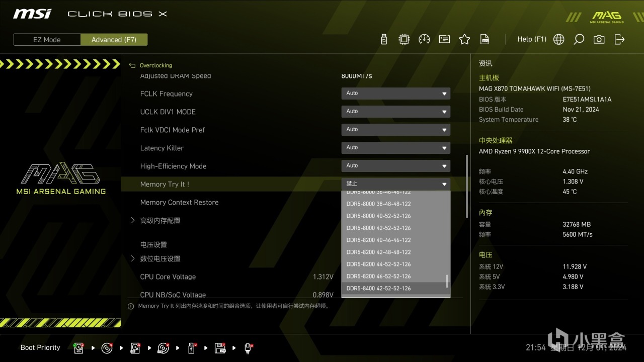The image size is (644, 362).
Task: Open Latency Killer dropdown
Action: 396,148
